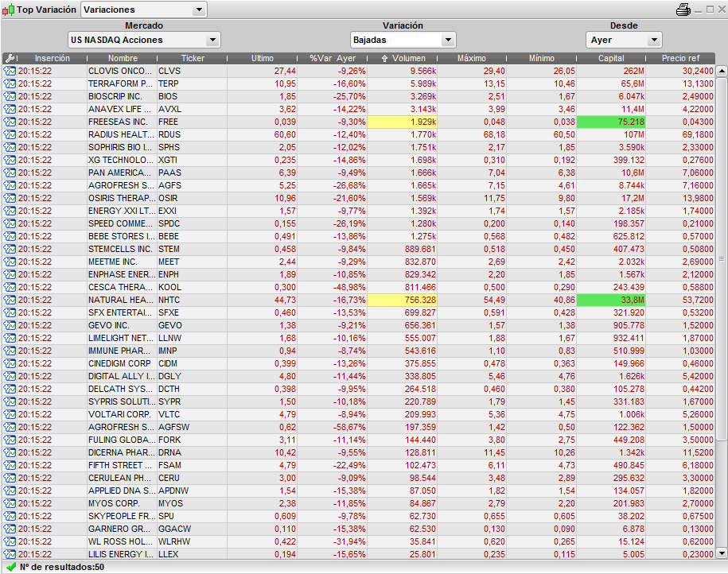The image size is (728, 574).
Task: Select the 60,60 ultimo price cell
Action: [263, 134]
